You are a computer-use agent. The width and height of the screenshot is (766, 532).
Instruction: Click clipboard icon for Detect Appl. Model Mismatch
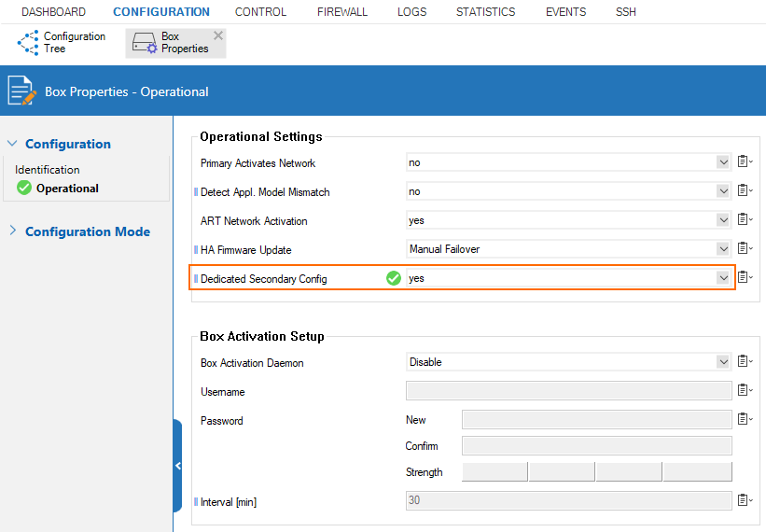click(x=745, y=190)
